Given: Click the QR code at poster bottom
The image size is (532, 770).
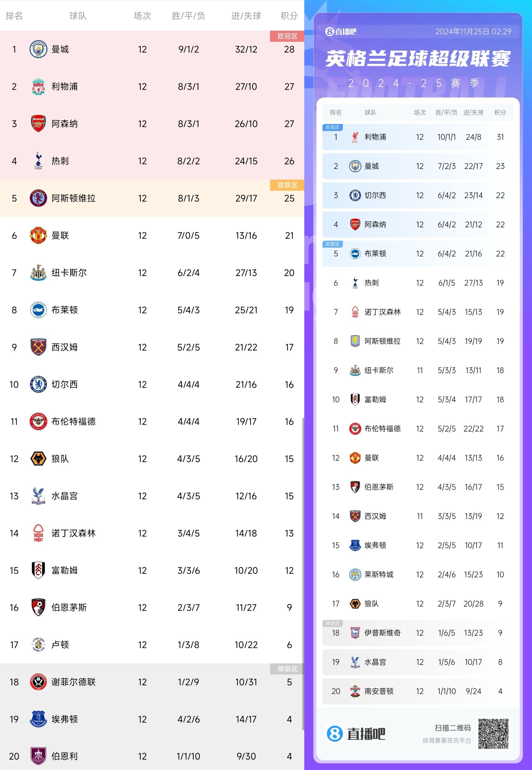Looking at the screenshot, I should click(493, 734).
